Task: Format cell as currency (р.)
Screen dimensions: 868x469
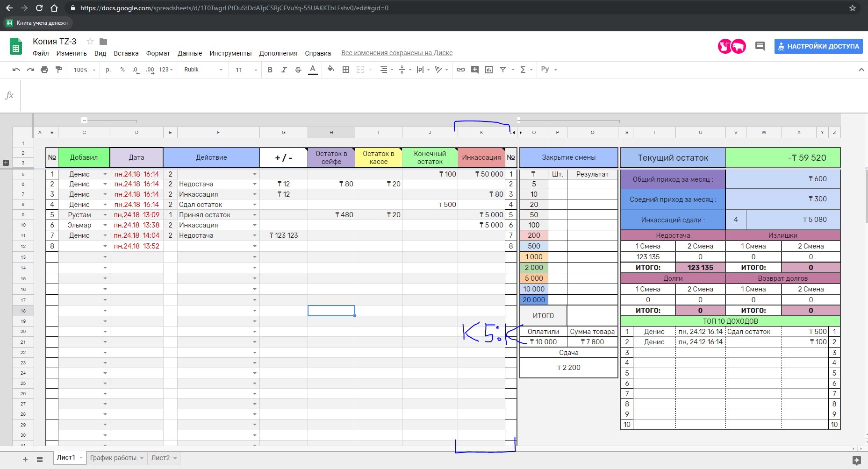Action: point(108,70)
